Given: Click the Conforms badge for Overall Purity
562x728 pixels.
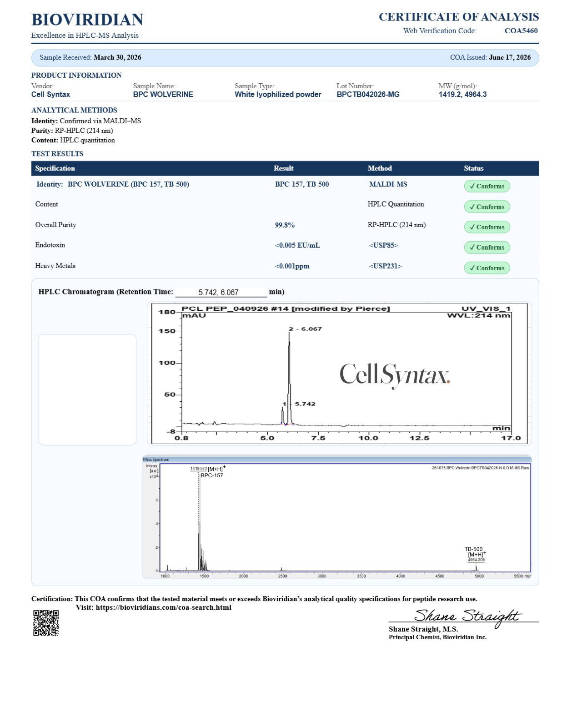Looking at the screenshot, I should [487, 227].
